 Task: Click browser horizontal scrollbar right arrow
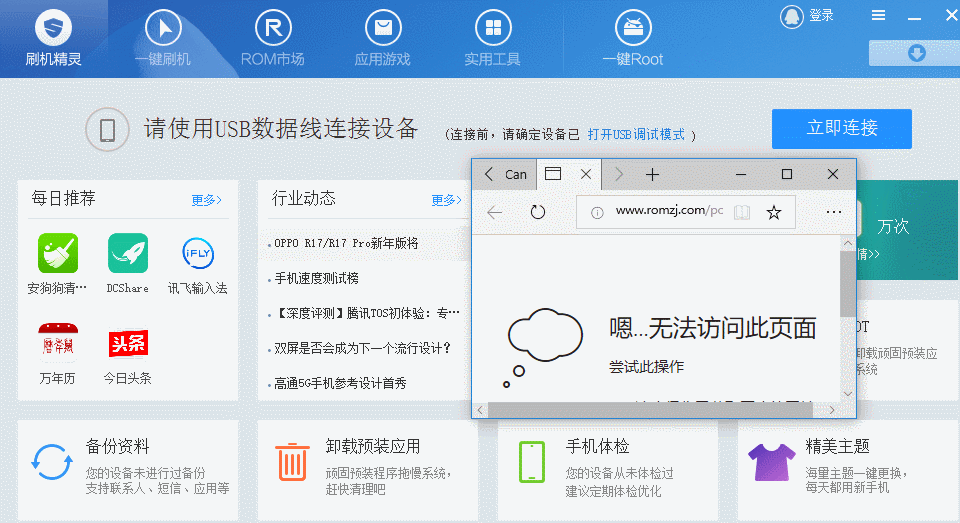coord(831,410)
